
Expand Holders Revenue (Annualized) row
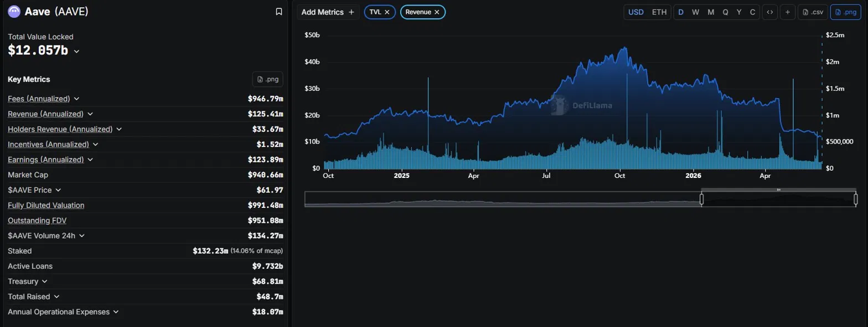[x=119, y=129]
